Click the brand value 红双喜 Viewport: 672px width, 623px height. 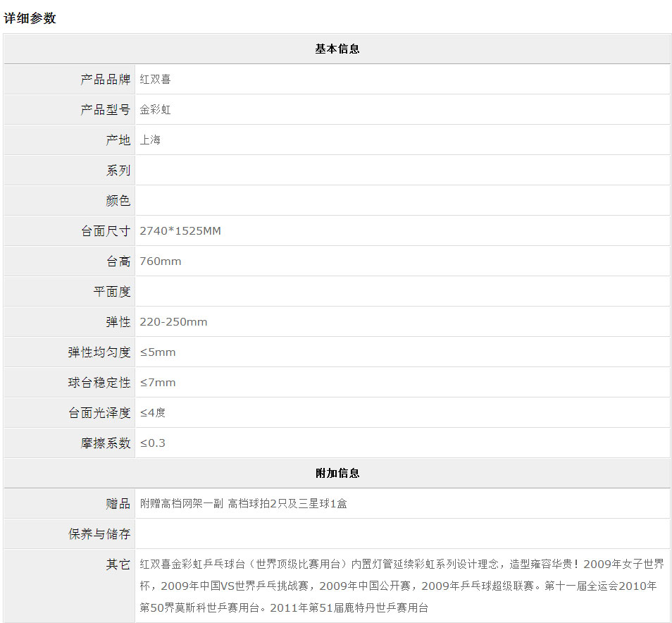point(155,80)
